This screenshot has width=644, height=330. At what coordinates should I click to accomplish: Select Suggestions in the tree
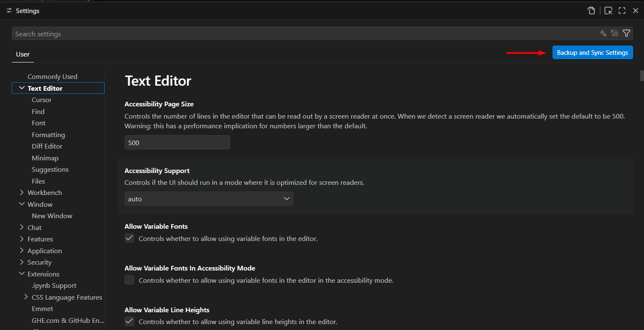[50, 169]
